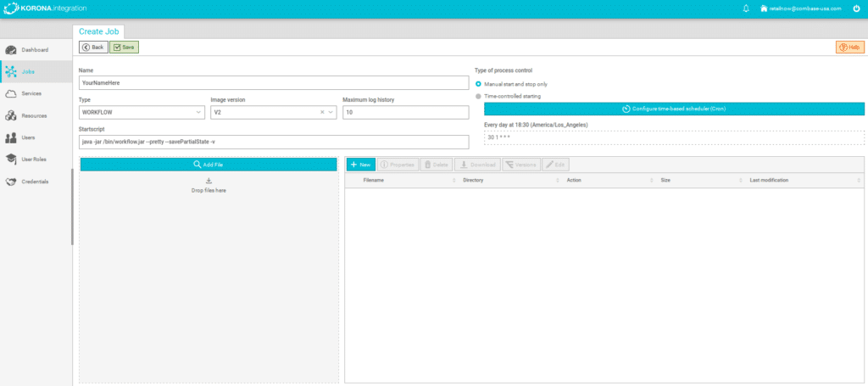This screenshot has width=868, height=386.
Task: Open the Users section
Action: point(28,137)
